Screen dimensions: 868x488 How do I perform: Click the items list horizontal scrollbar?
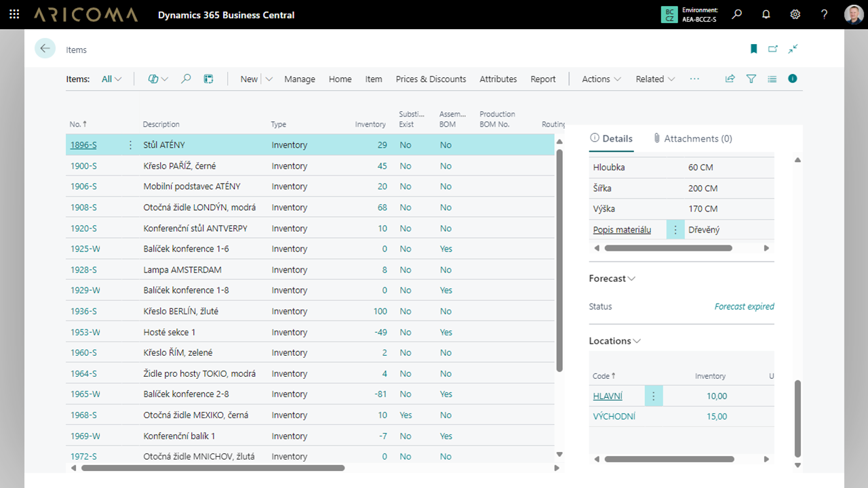213,468
